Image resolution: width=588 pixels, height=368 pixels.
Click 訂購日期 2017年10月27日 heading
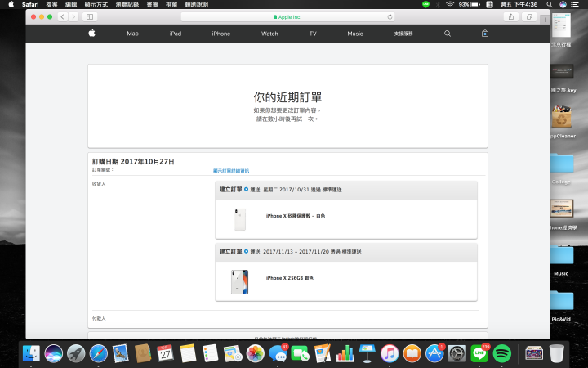pos(133,161)
